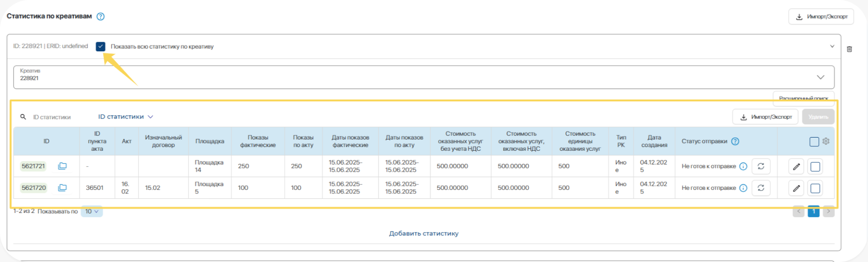The width and height of the screenshot is (868, 262).
Task: Open table column settings gear
Action: tap(826, 141)
